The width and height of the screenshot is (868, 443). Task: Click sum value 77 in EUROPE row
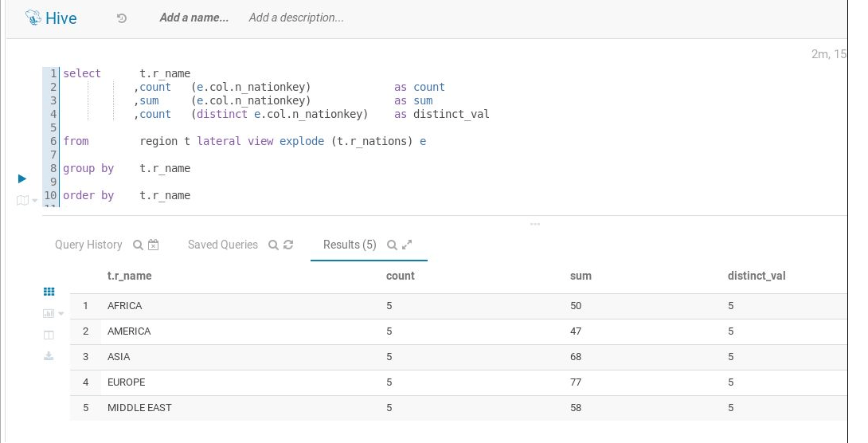(576, 382)
